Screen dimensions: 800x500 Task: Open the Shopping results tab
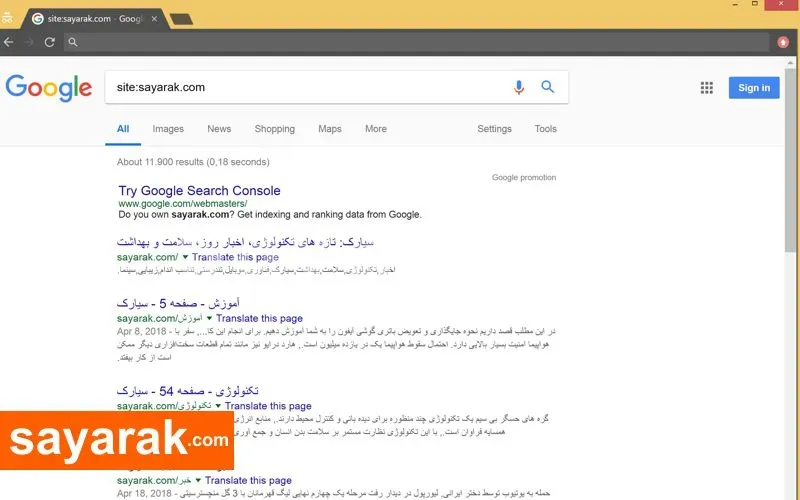(x=274, y=129)
